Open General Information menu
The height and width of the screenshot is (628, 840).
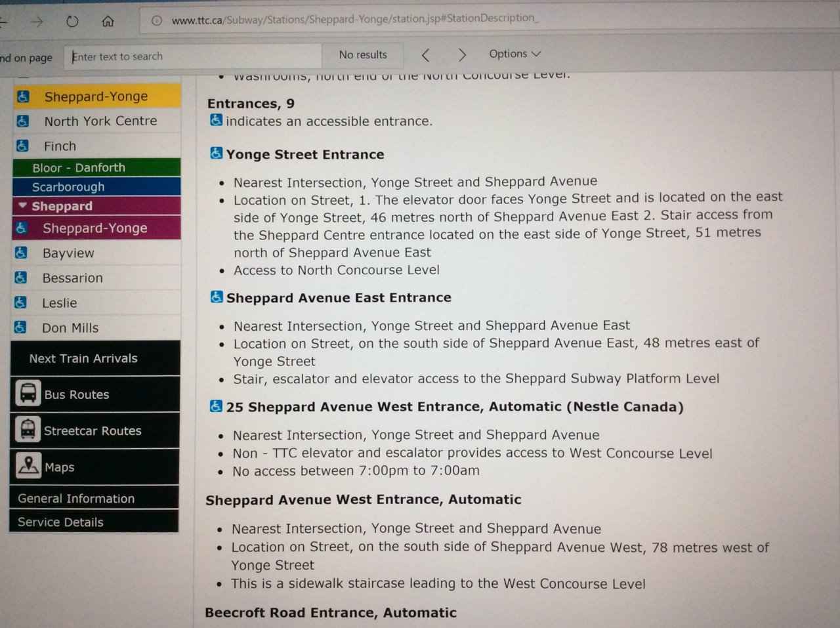94,498
